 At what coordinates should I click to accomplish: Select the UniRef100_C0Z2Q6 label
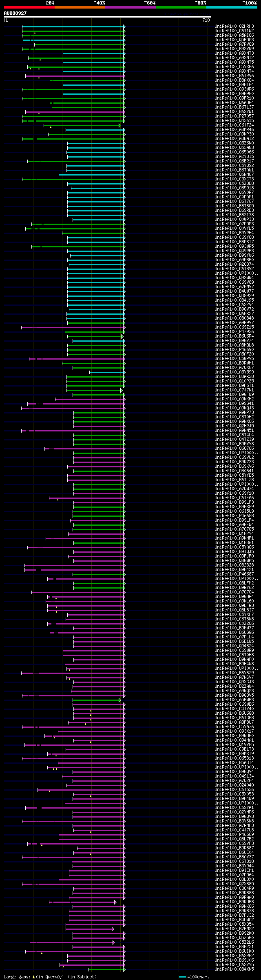(234, 624)
